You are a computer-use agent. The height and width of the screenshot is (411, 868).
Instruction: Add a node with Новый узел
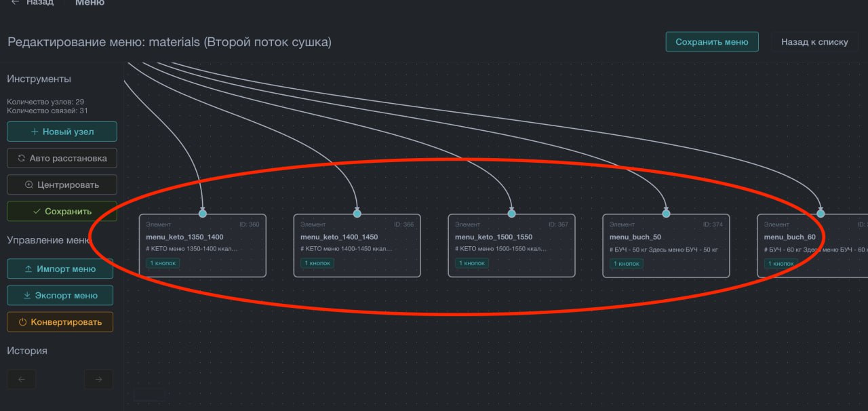point(62,132)
